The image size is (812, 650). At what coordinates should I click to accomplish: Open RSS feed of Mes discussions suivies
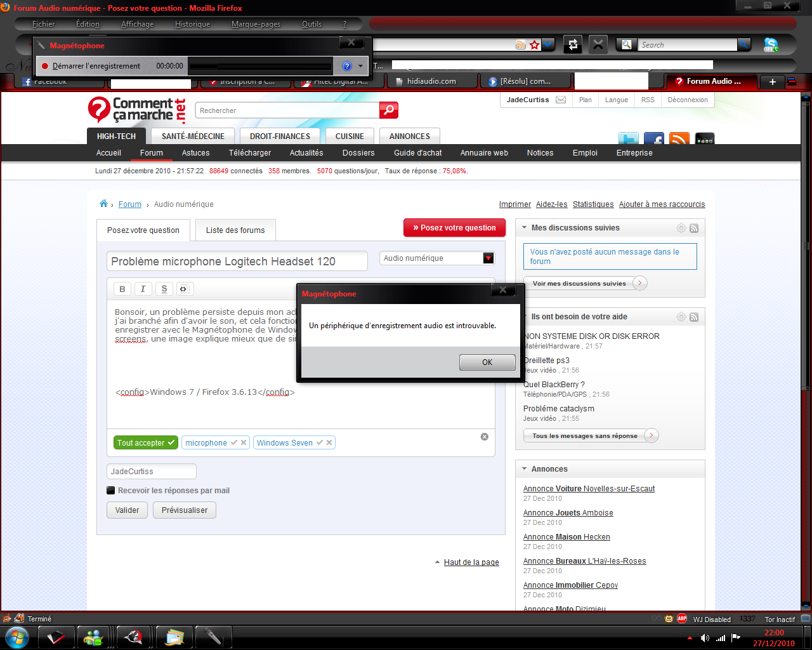tap(694, 229)
